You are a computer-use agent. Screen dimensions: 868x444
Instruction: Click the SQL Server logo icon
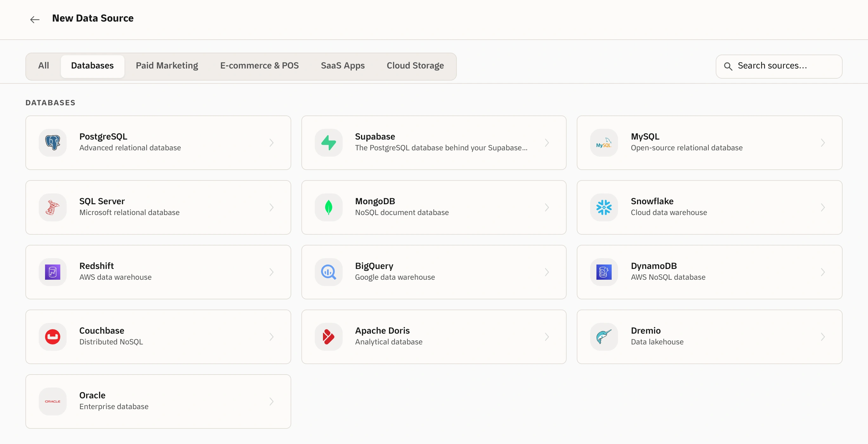(53, 207)
